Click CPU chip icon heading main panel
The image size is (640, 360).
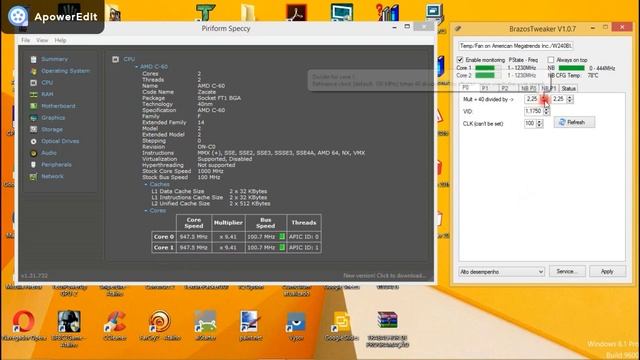click(116, 60)
